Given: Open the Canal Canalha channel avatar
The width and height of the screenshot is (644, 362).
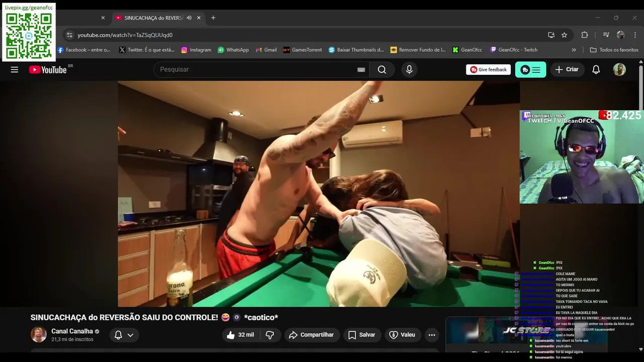Looking at the screenshot, I should [x=39, y=335].
